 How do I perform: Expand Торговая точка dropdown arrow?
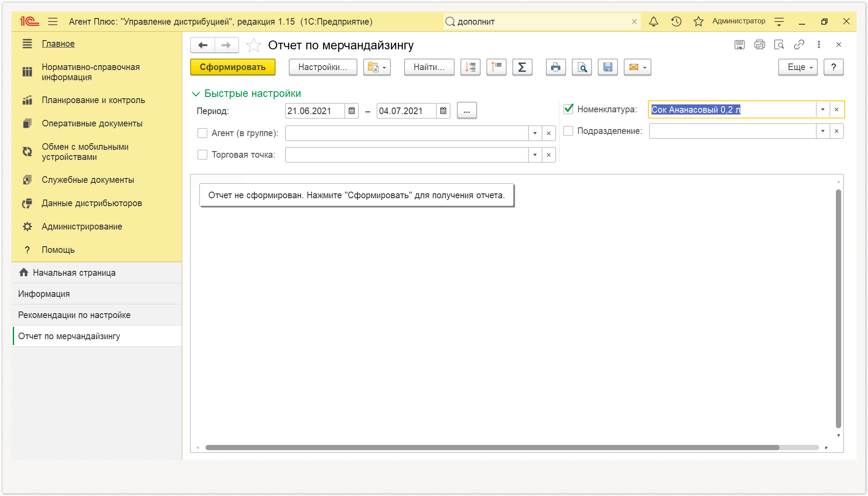[x=535, y=155]
